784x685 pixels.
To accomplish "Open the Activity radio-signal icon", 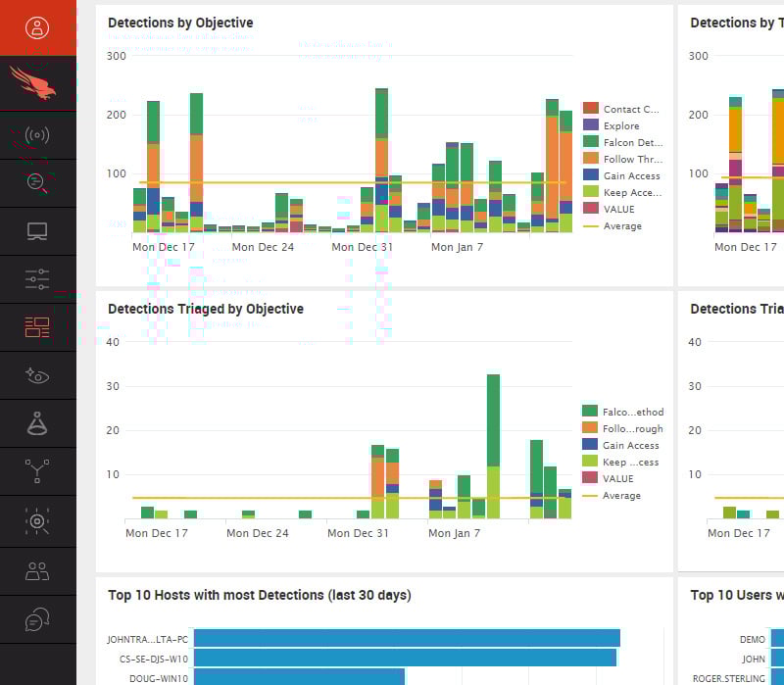I will (37, 135).
